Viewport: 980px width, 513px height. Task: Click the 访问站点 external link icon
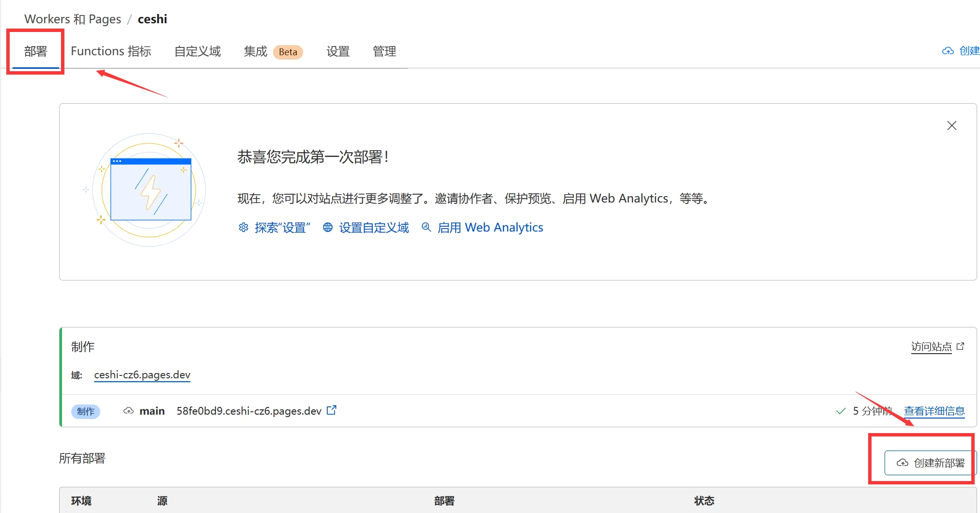(x=961, y=346)
